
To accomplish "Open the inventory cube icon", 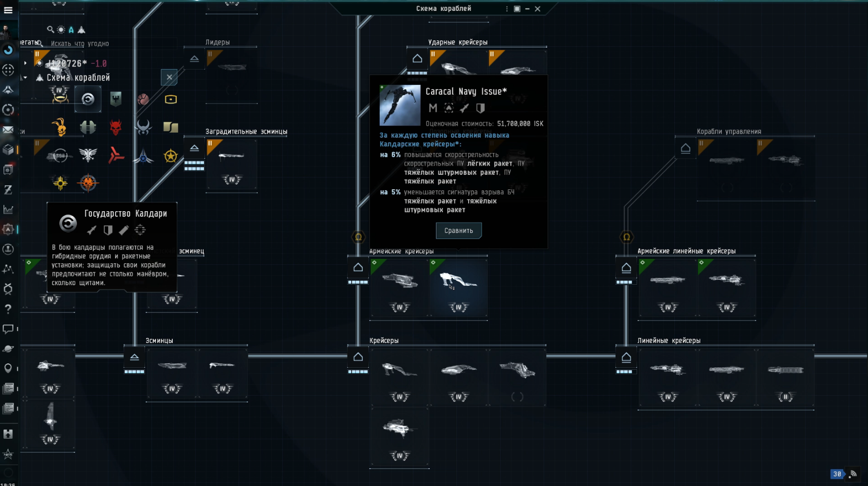I will click(x=8, y=150).
